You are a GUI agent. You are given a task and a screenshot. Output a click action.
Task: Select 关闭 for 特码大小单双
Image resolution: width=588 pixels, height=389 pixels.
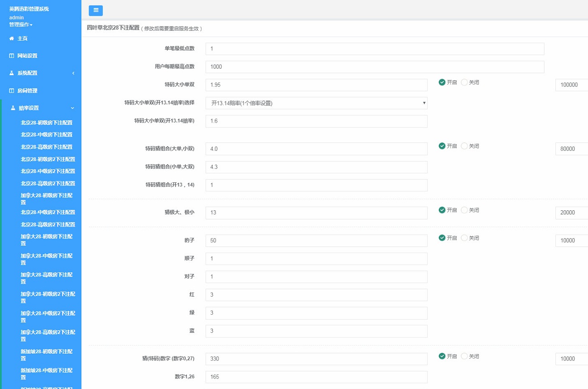click(465, 82)
